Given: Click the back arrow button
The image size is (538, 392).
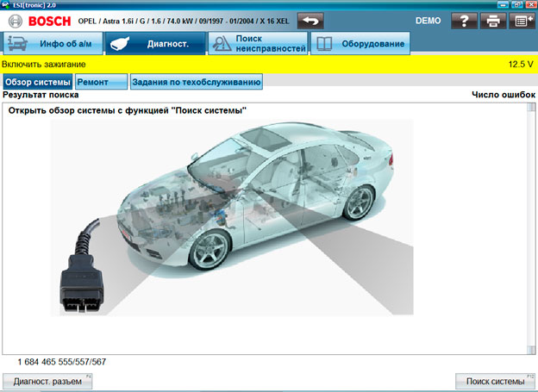Looking at the screenshot, I should point(310,20).
